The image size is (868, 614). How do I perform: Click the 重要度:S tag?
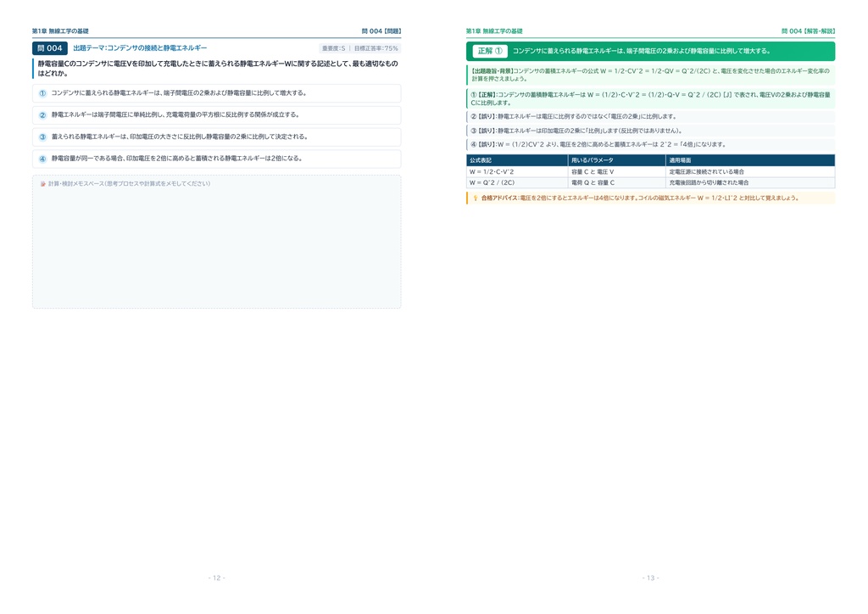click(333, 48)
